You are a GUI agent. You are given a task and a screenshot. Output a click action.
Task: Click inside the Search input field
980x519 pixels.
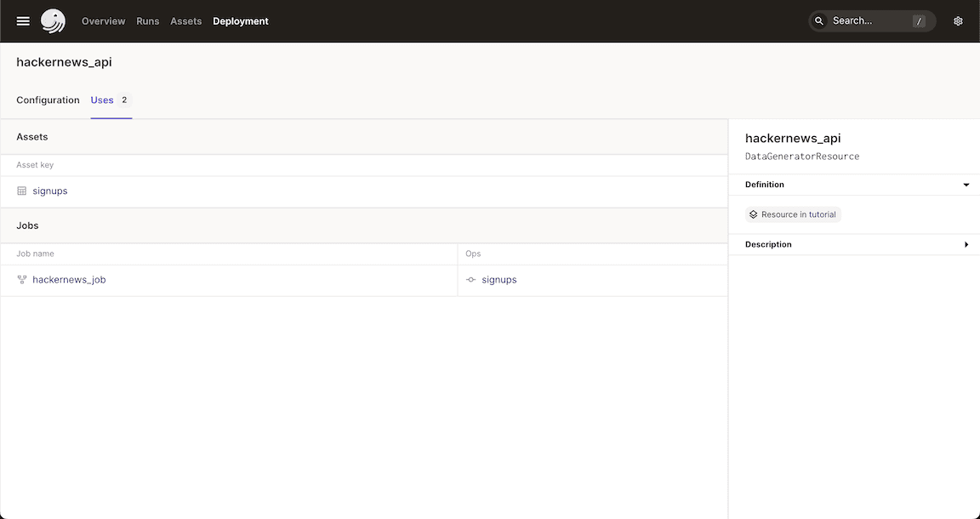859,20
